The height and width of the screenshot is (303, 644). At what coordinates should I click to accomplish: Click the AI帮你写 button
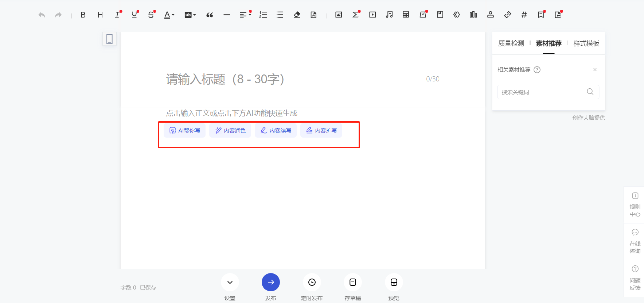185,131
